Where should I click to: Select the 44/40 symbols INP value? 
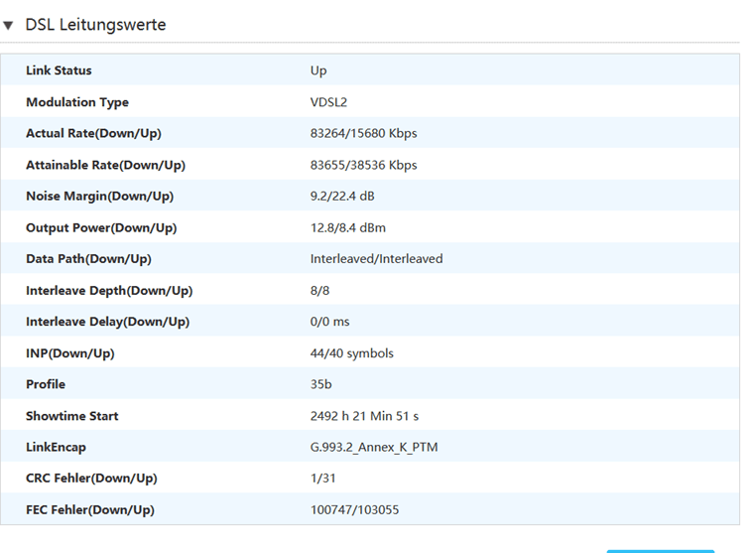pos(351,352)
